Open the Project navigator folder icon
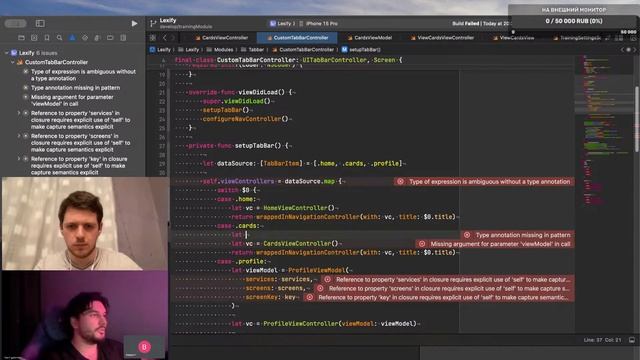The height and width of the screenshot is (360, 640). [x=21, y=38]
